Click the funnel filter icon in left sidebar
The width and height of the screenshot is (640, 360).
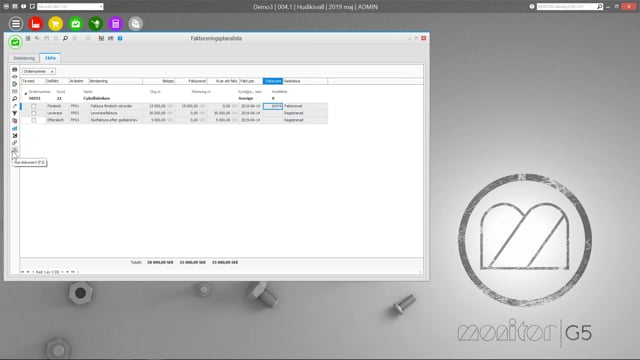click(x=15, y=113)
